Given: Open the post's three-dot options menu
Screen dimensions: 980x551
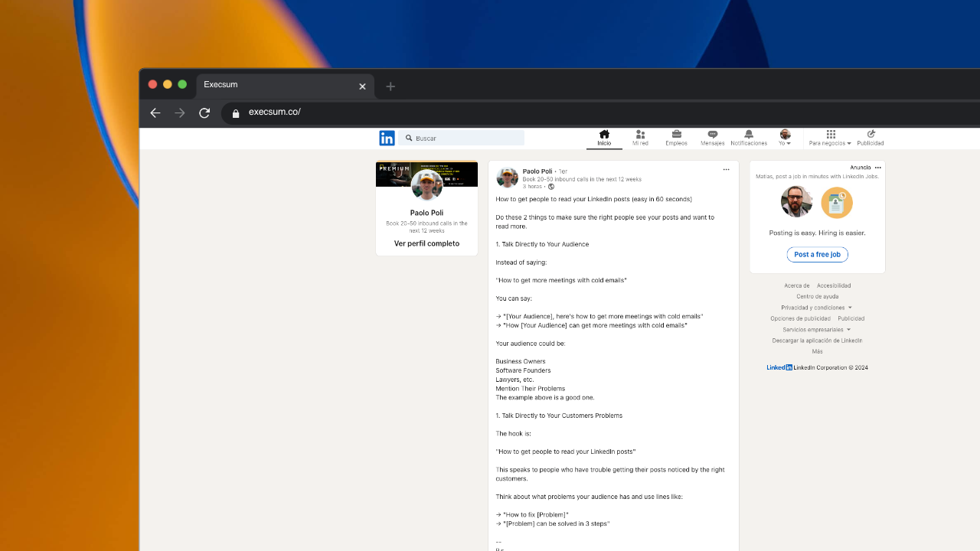Looking at the screenshot, I should 726,170.
